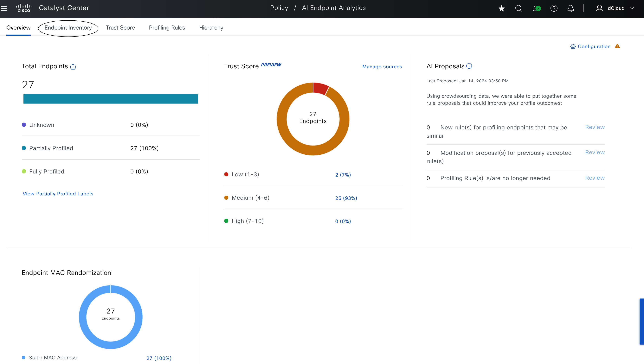Click the Static MAC Address 27 (100%) value
The width and height of the screenshot is (644, 364).
tap(159, 358)
